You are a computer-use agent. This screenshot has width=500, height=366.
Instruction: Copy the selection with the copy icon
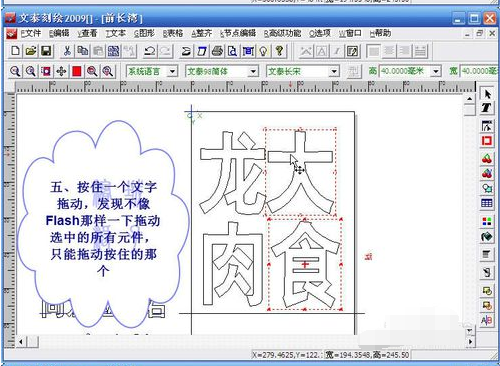[x=82, y=51]
